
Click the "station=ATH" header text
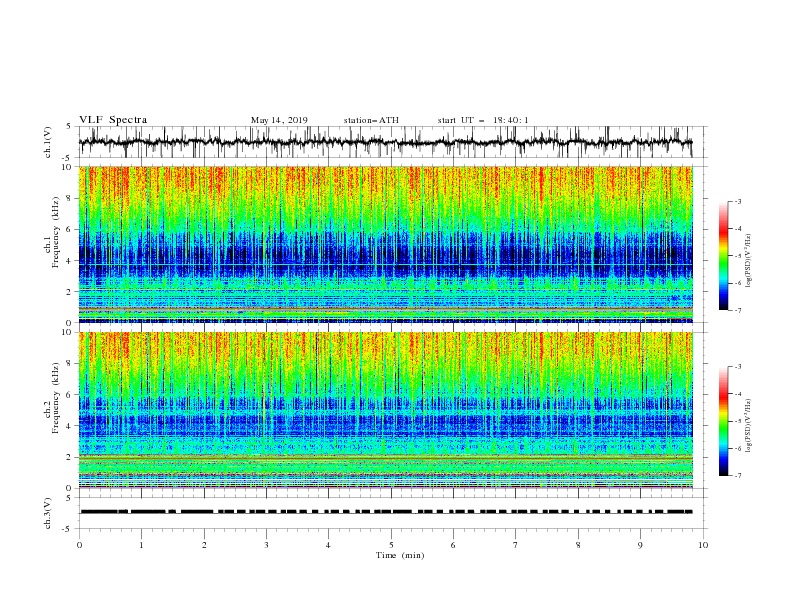(x=371, y=120)
